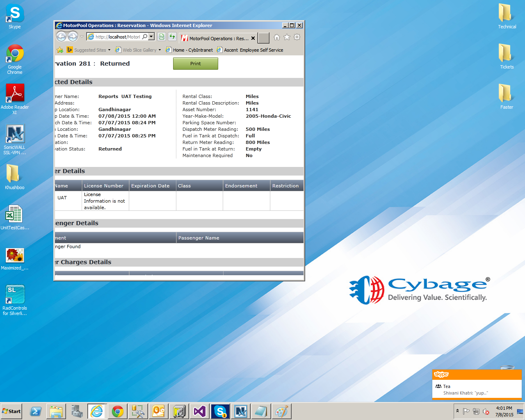Click the 2005-Honda-Civic value
Viewport: 525px width, 420px height.
(268, 116)
